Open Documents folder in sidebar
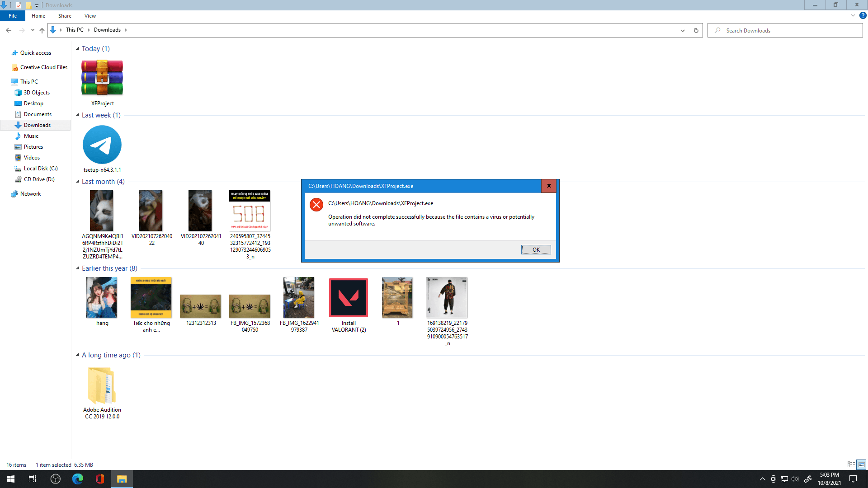This screenshot has height=488, width=868. click(x=38, y=114)
